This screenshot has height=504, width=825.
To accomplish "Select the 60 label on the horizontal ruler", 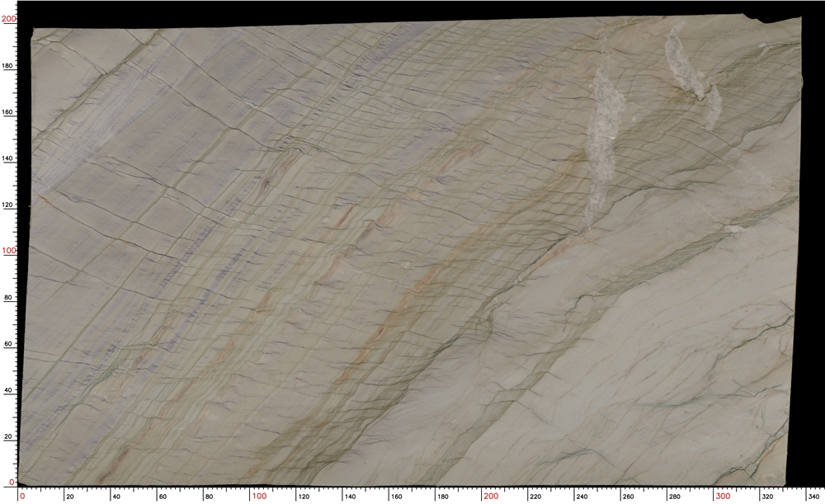I will 163,497.
